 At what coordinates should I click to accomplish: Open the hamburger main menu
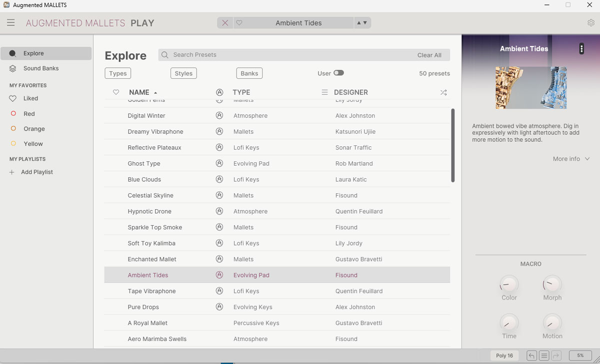[10, 23]
